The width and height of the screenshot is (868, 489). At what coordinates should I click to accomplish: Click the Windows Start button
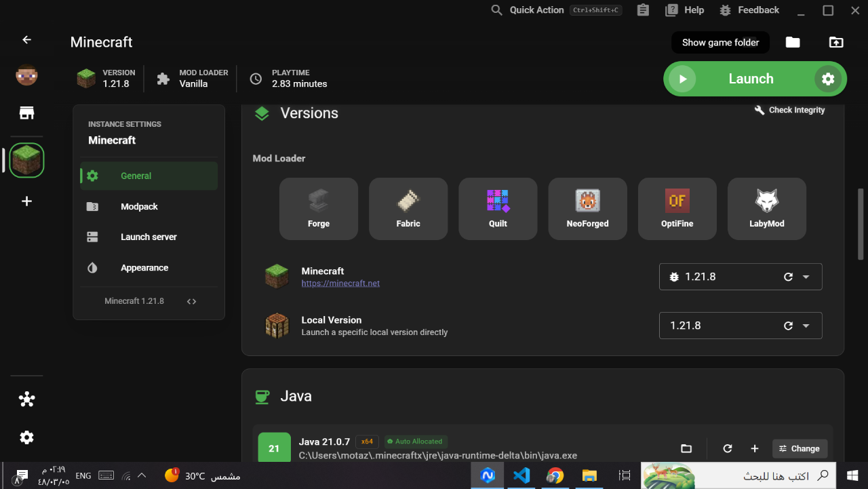[852, 475]
